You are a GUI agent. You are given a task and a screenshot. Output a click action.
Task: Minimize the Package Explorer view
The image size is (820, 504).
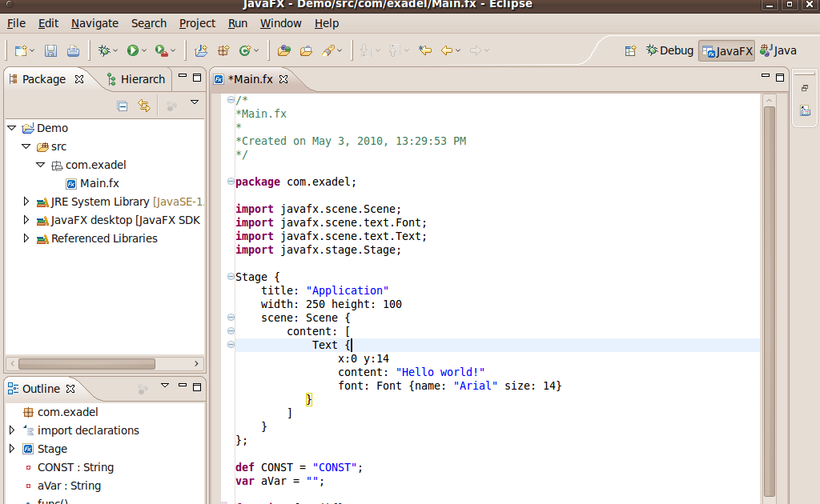point(183,76)
